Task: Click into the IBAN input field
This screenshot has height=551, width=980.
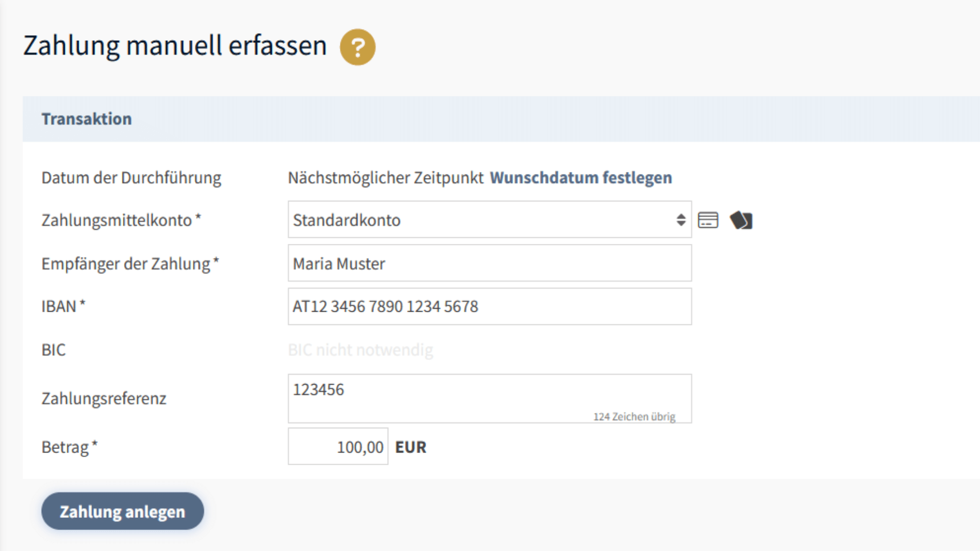Action: pos(489,307)
